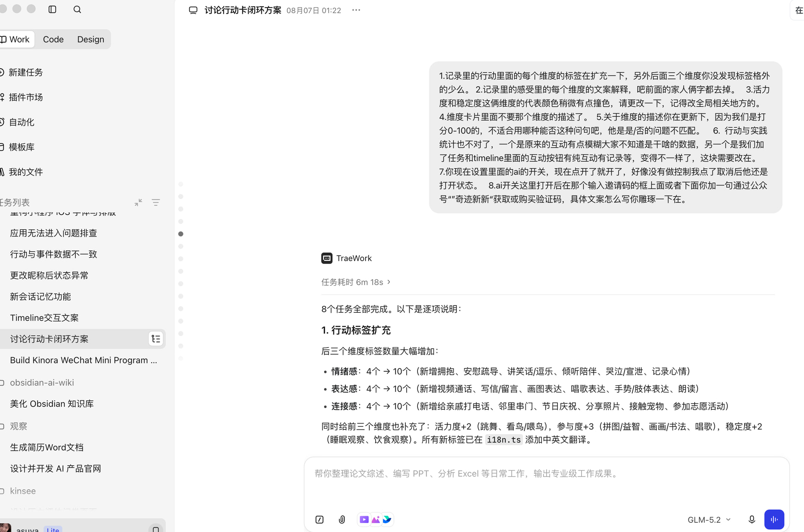This screenshot has width=804, height=532.
Task: Click the conversation title 讨论行动卡闭环方案 in the header
Action: (x=243, y=10)
